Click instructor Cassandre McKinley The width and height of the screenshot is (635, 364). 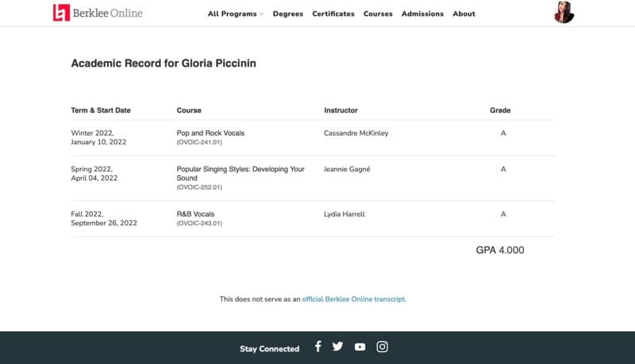pyautogui.click(x=356, y=133)
